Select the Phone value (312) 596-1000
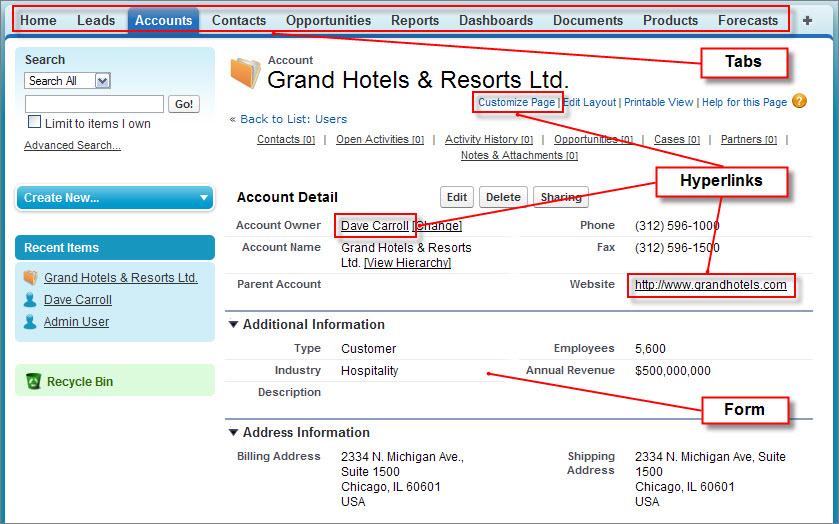839x524 pixels. [x=677, y=225]
